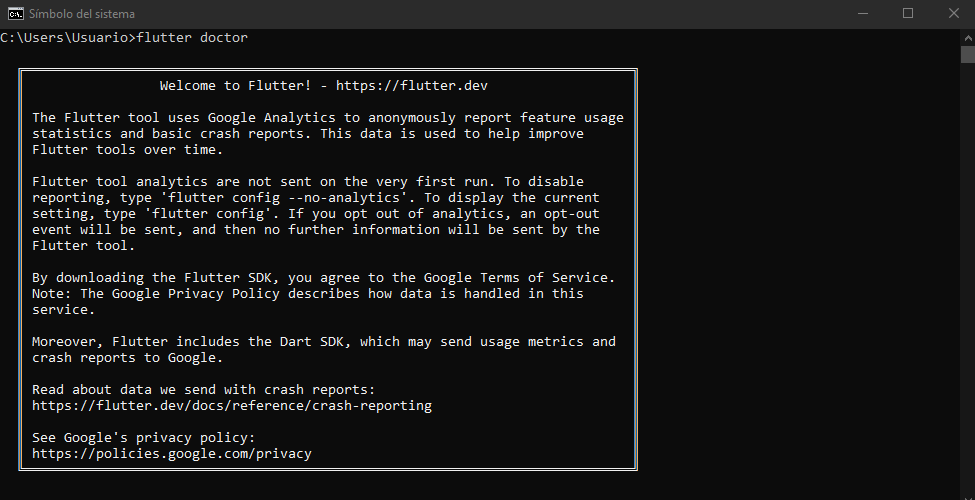The height and width of the screenshot is (500, 975).
Task: Minimize the Símbolo del sistema window
Action: [862, 14]
